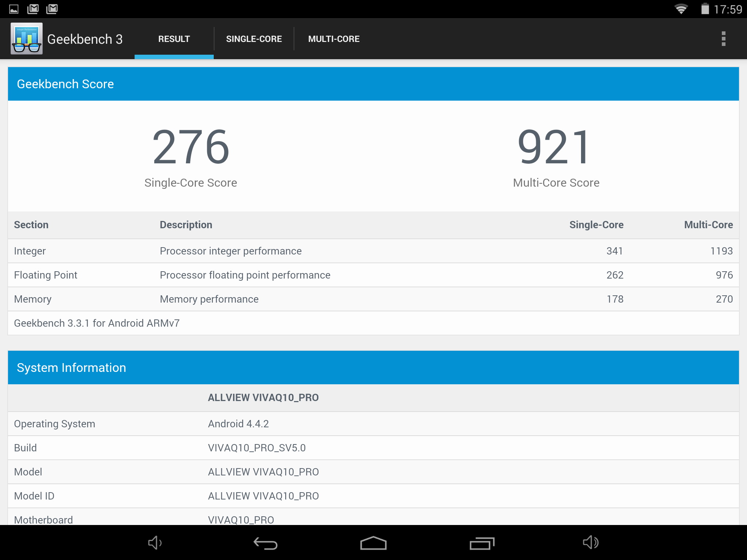Tap the VIVAQ10_PRO_SV5.0 build value
747x560 pixels.
pos(257,448)
